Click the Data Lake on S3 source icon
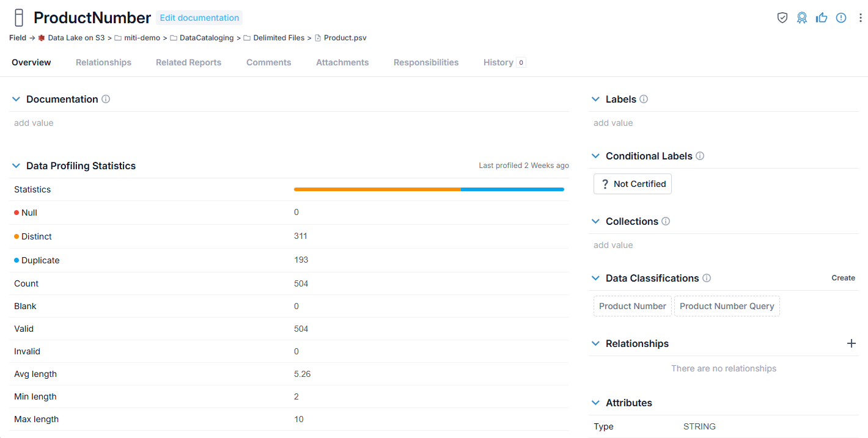Image resolution: width=868 pixels, height=438 pixels. pyautogui.click(x=42, y=38)
